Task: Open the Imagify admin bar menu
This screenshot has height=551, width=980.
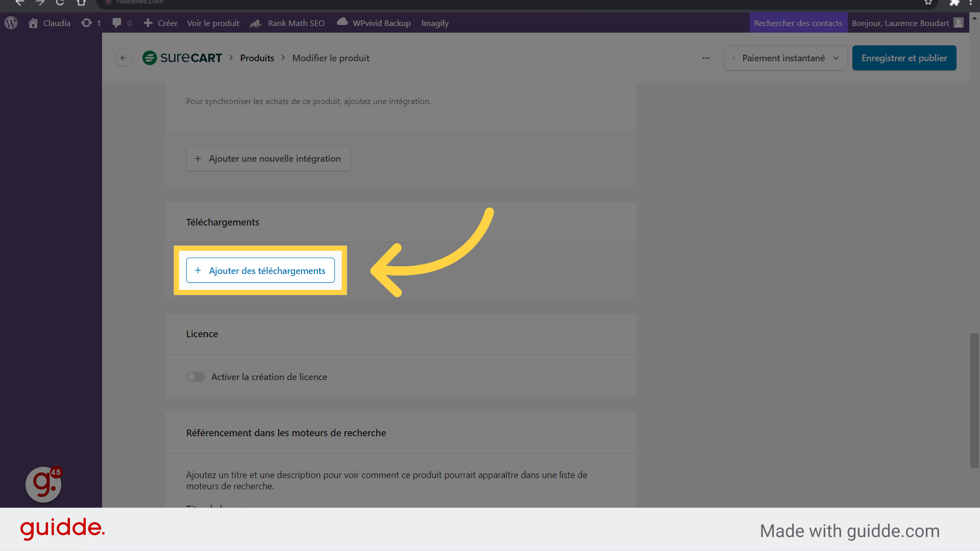Action: tap(435, 23)
